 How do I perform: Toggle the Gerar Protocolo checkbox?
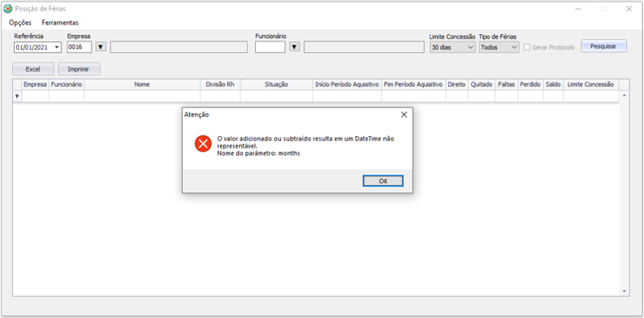point(527,47)
